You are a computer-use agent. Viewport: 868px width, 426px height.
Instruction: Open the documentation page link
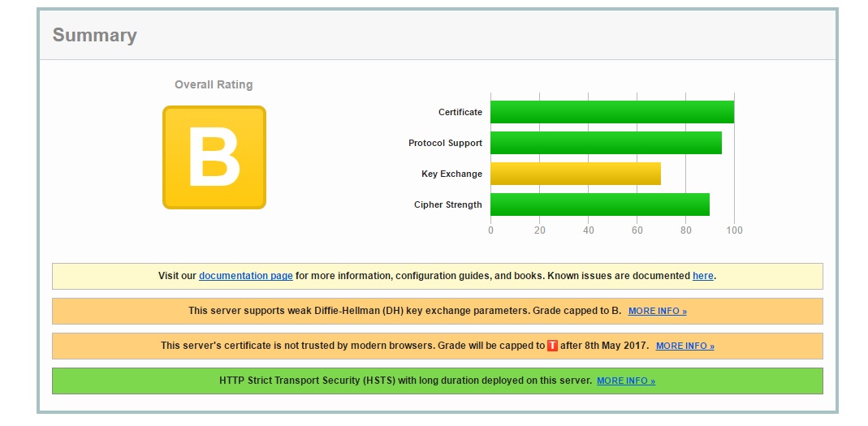click(246, 276)
